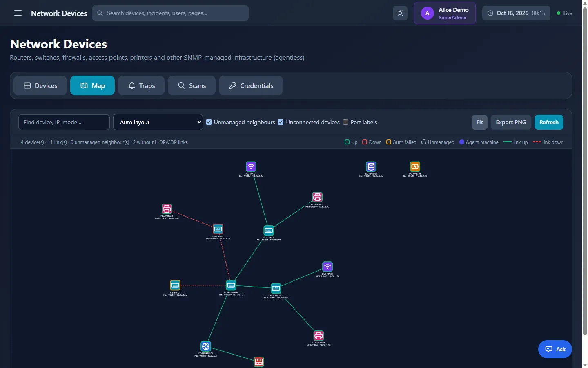Select the FL1-PRN-01 printer node
The height and width of the screenshot is (368, 588).
click(x=318, y=336)
